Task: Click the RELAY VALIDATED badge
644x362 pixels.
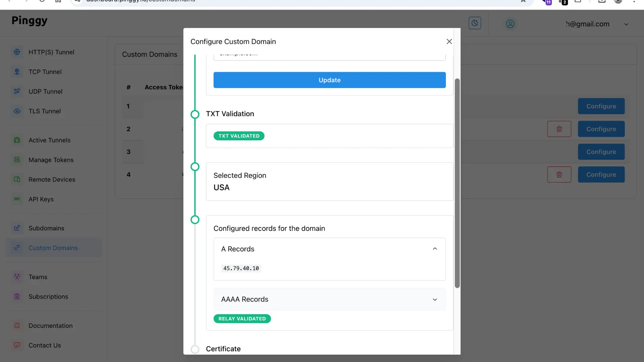Action: (x=242, y=319)
